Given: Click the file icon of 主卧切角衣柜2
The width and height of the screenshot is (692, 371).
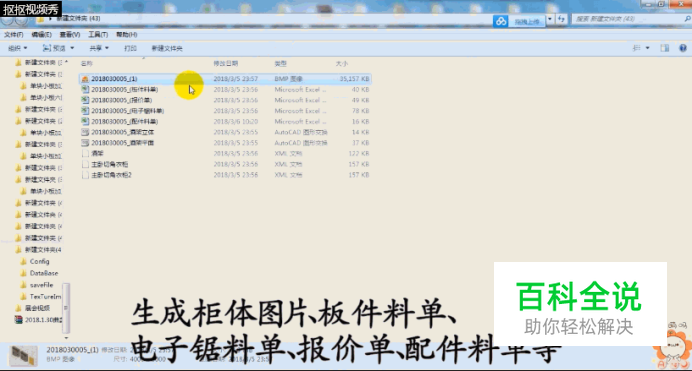Looking at the screenshot, I should 85,175.
